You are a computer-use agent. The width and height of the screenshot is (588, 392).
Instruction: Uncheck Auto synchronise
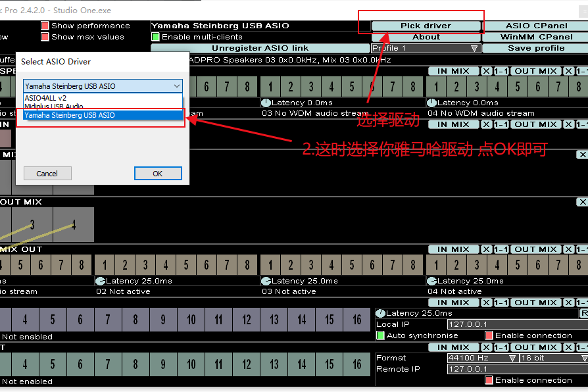point(380,335)
